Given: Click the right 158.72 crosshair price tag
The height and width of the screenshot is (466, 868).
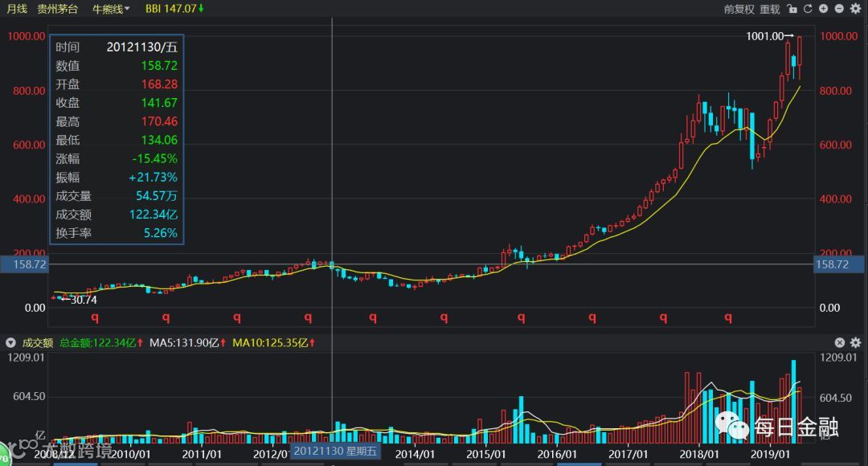Looking at the screenshot, I should 838,264.
